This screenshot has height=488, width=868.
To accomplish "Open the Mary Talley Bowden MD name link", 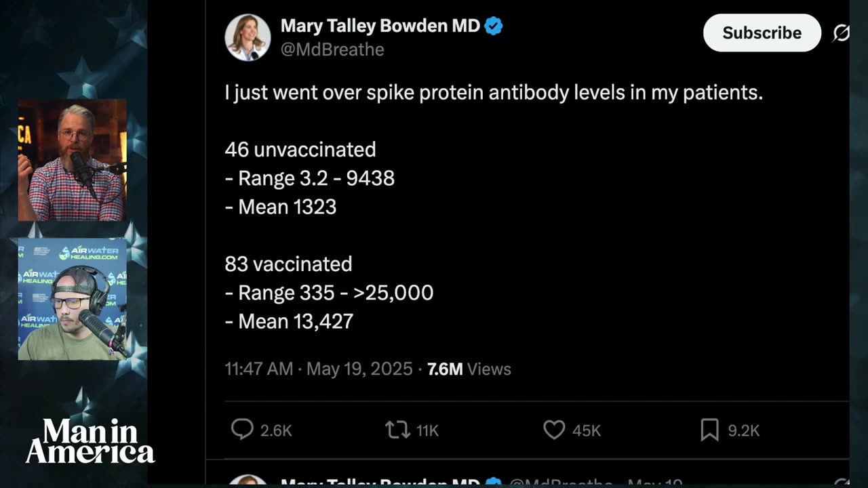I will pos(380,26).
